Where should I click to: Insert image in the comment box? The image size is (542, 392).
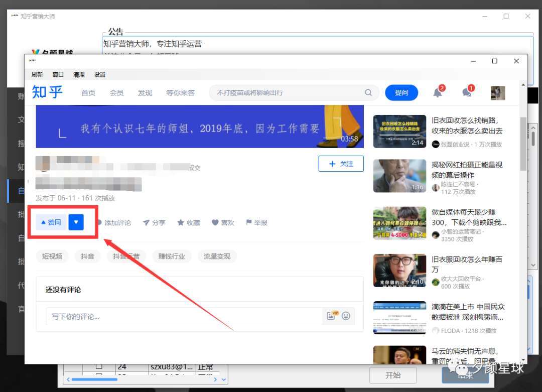[331, 316]
